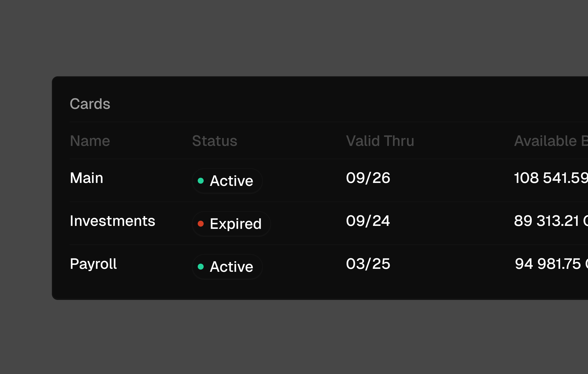588x374 pixels.
Task: Sort by the Status column header
Action: tap(215, 141)
